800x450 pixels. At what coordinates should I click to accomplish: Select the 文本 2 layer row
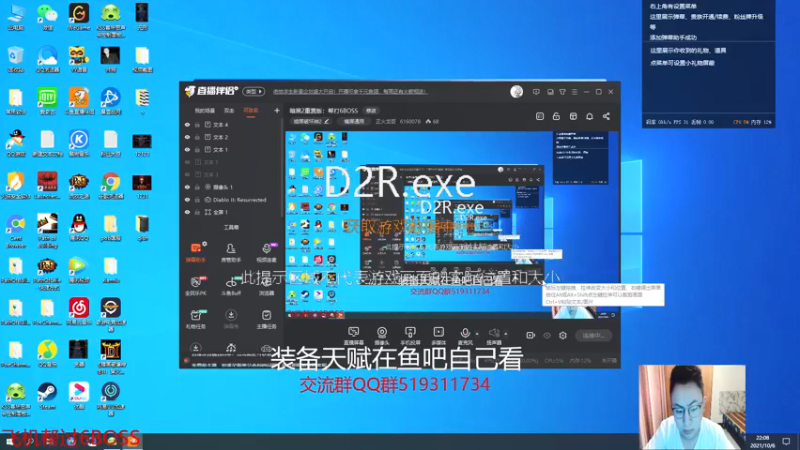click(x=232, y=137)
